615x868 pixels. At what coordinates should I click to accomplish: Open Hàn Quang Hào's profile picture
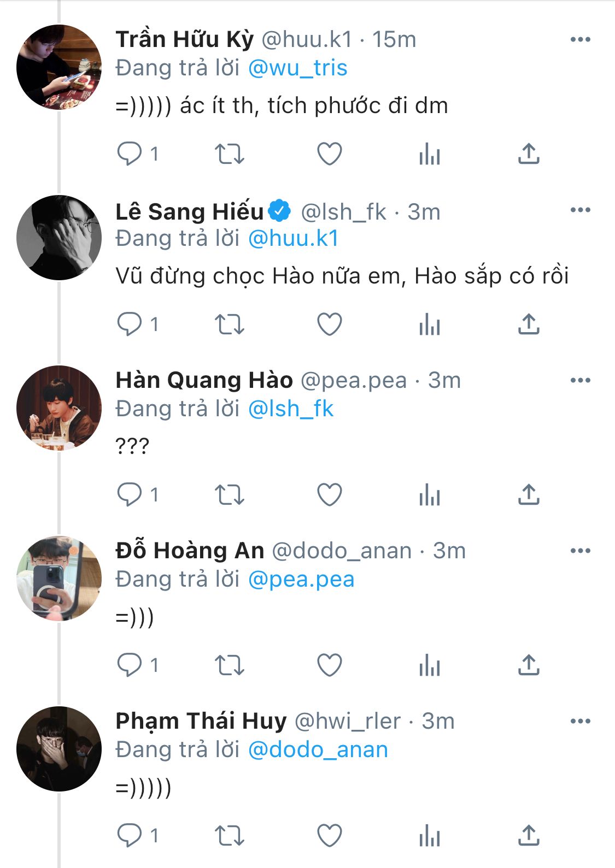(59, 408)
